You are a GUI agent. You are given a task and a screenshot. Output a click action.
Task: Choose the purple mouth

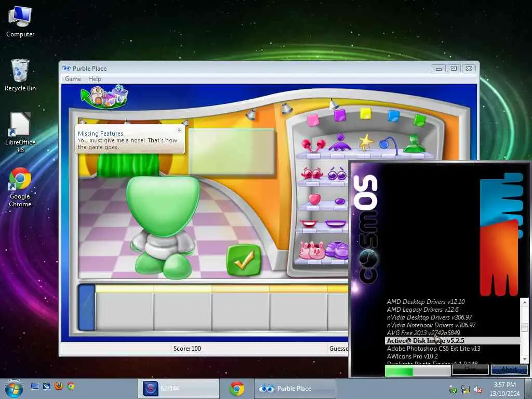pos(336,223)
